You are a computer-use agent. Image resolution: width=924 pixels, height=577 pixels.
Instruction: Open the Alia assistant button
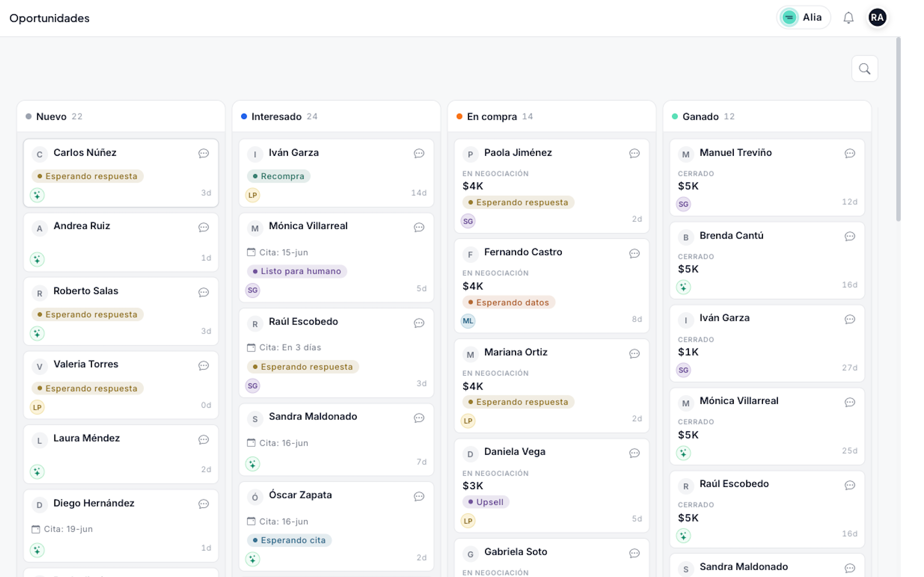tap(803, 18)
